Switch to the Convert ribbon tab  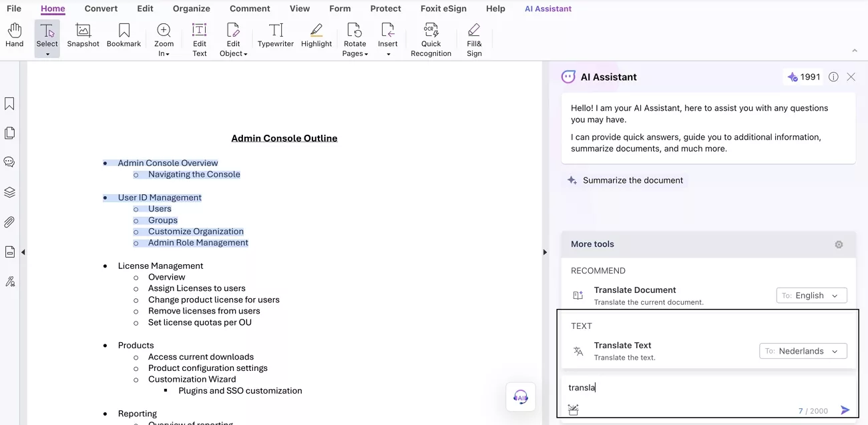[x=101, y=9]
